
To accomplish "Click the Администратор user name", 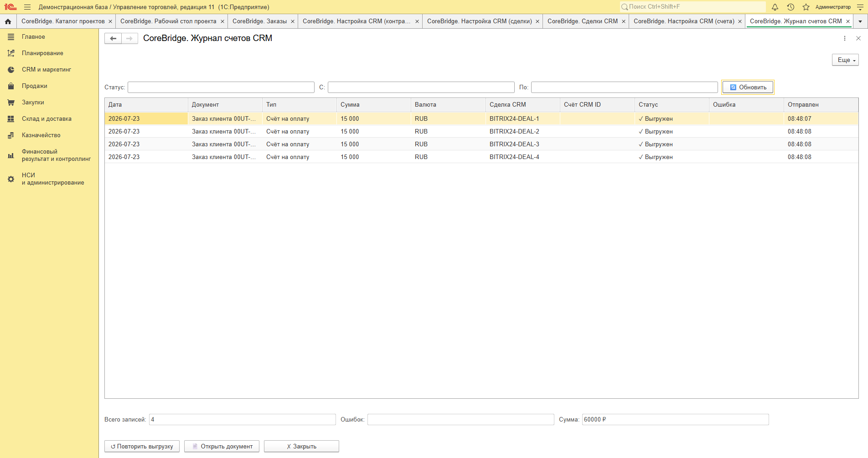I will click(x=833, y=7).
